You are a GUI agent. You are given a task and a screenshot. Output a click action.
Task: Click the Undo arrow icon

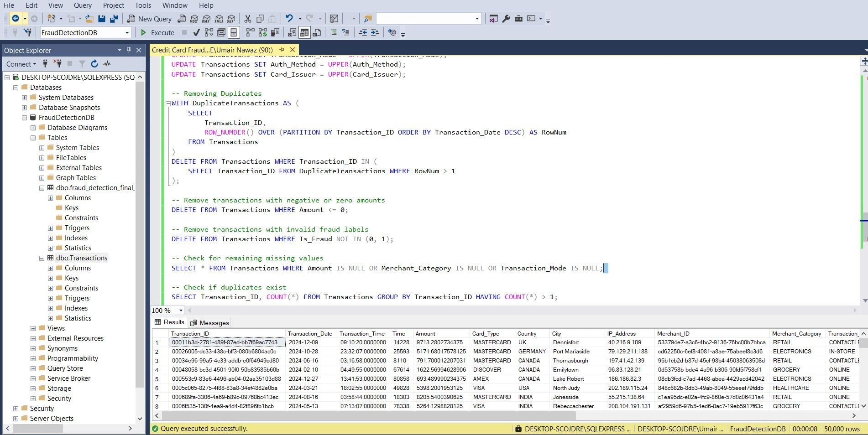[x=289, y=19]
